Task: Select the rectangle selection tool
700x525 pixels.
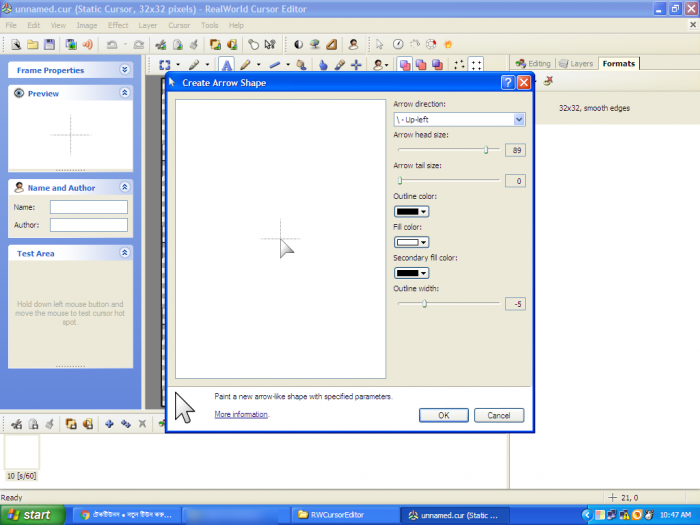Action: click(165, 65)
